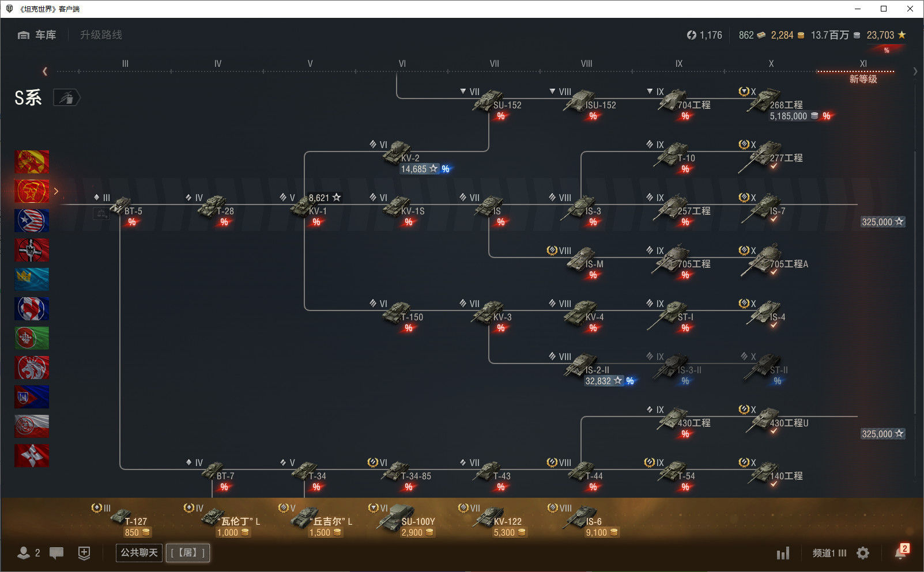
Task: Open the SU-100Y premium tank
Action: [x=395, y=517]
